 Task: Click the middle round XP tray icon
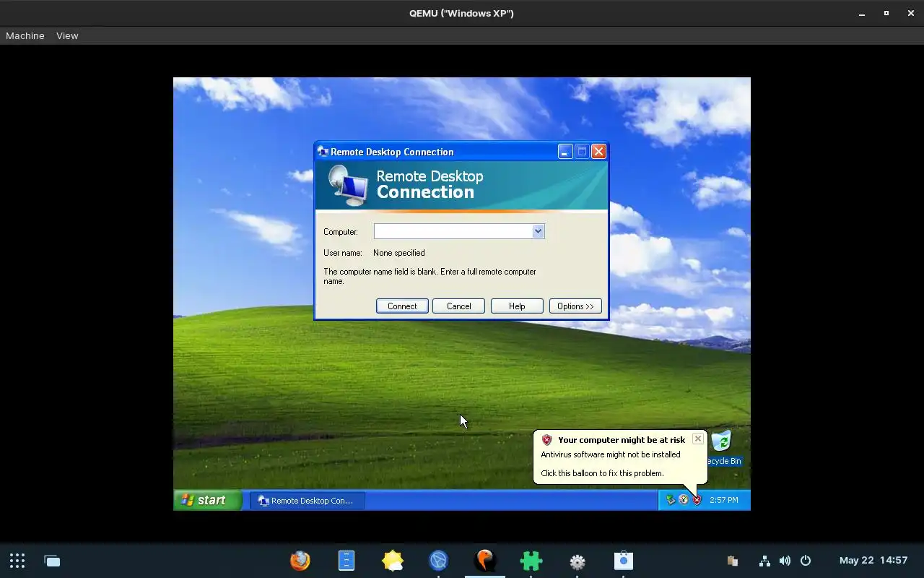coord(684,500)
